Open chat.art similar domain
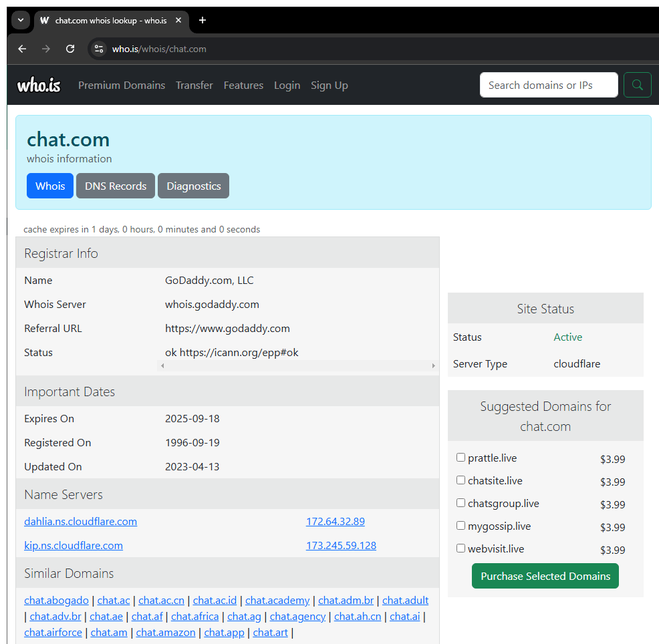This screenshot has width=659, height=644. (270, 633)
